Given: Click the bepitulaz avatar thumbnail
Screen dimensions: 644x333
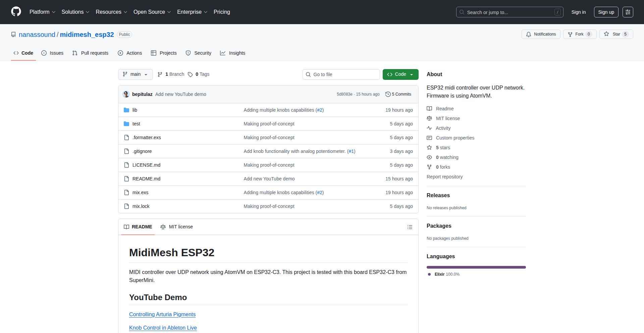Looking at the screenshot, I should (126, 94).
